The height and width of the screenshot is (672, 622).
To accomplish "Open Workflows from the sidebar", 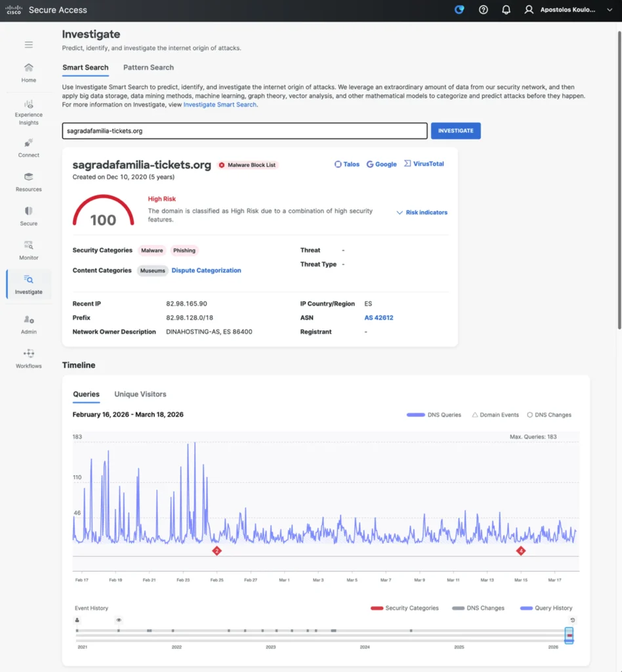I will [x=28, y=354].
